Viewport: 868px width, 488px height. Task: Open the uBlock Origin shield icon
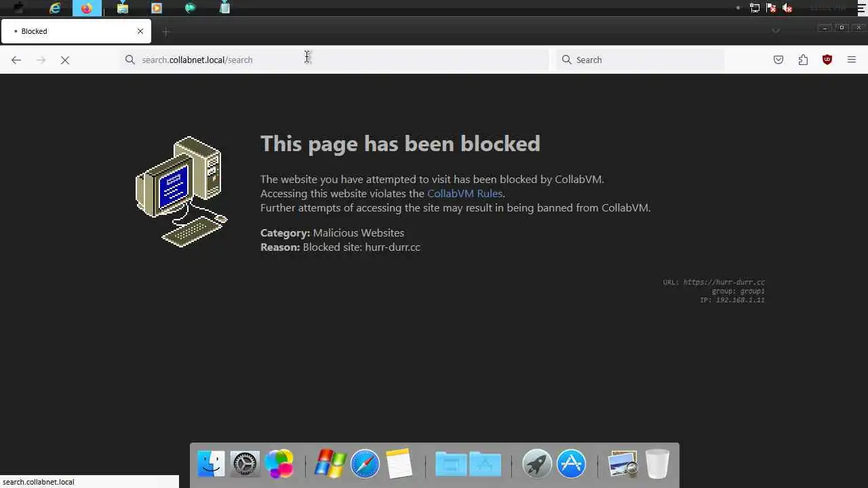pyautogui.click(x=827, y=60)
